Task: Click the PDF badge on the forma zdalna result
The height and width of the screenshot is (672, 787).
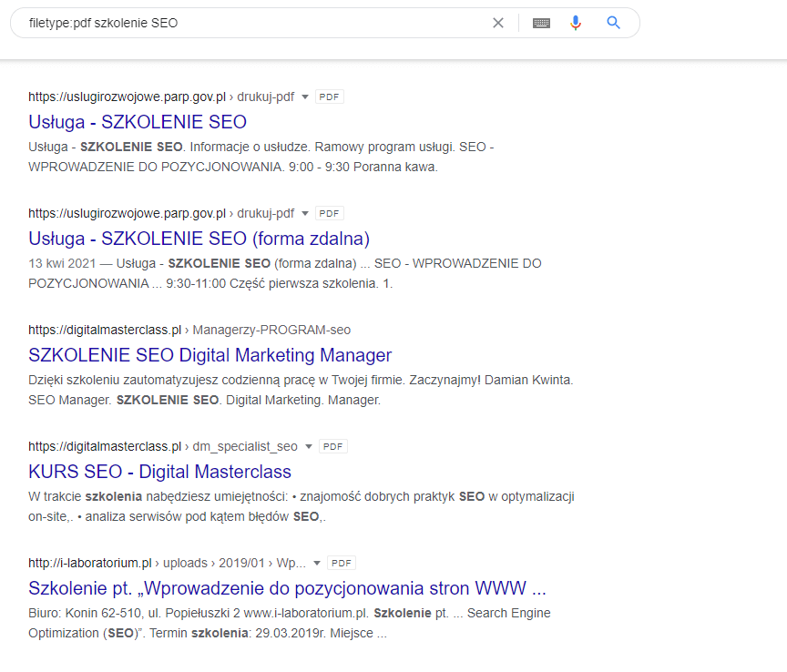Action: (x=329, y=213)
